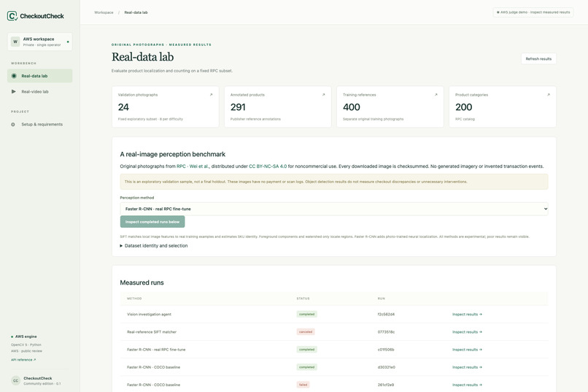This screenshot has height=392, width=588.
Task: Click the AWS judge demo badge
Action: pyautogui.click(x=533, y=12)
